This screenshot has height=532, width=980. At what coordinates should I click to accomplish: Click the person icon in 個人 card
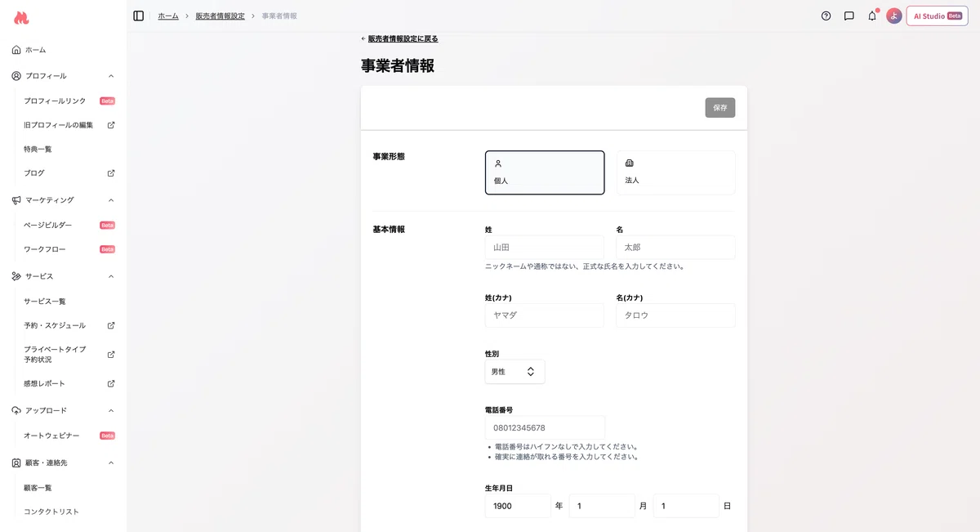[498, 163]
